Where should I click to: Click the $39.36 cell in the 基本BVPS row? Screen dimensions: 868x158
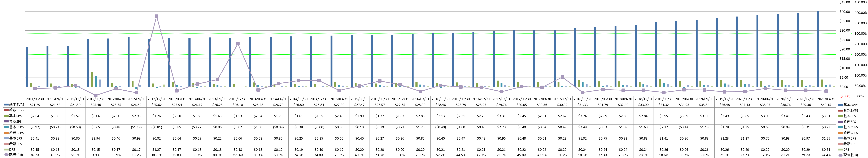[806, 105]
